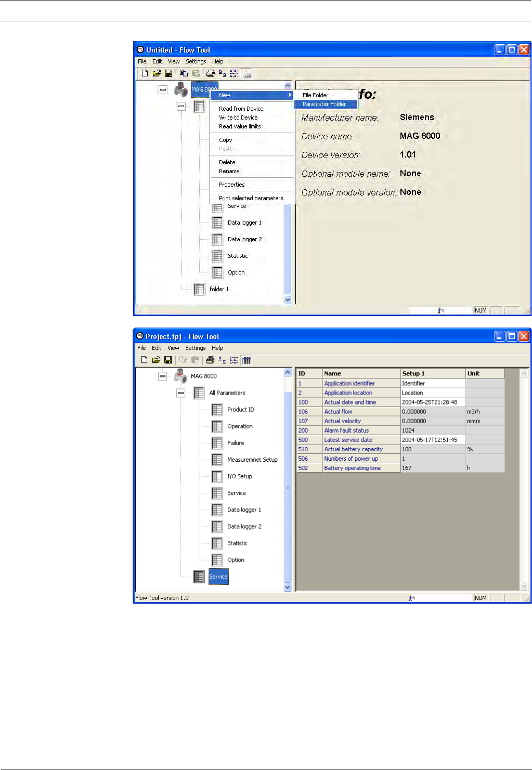Image resolution: width=532 pixels, height=770 pixels.
Task: Open the File menu in Untitled window
Action: pyautogui.click(x=142, y=61)
